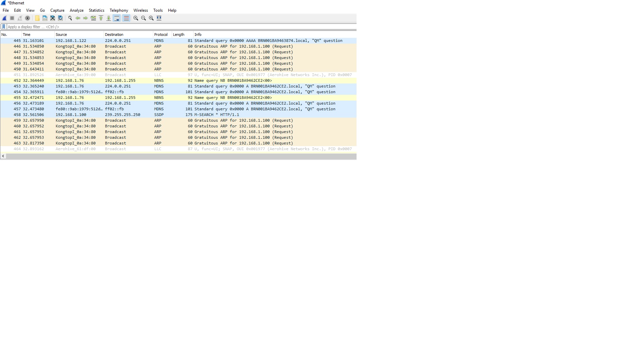644x362 pixels.
Task: Open capture options gear icon
Action: [x=28, y=18]
